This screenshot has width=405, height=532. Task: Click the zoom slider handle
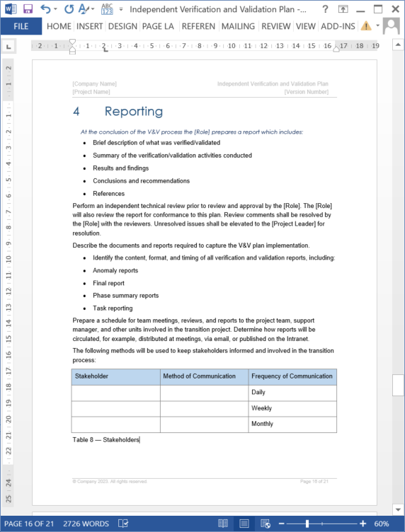click(307, 524)
